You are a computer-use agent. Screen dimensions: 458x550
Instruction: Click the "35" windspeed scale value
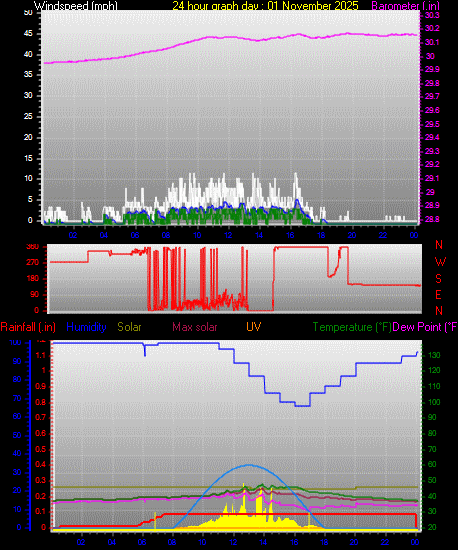point(28,75)
